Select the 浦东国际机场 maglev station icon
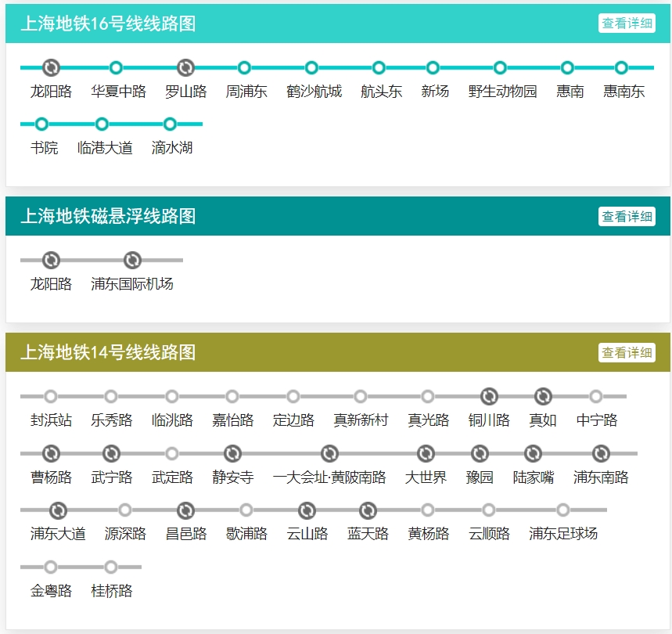672x634 pixels. (132, 260)
